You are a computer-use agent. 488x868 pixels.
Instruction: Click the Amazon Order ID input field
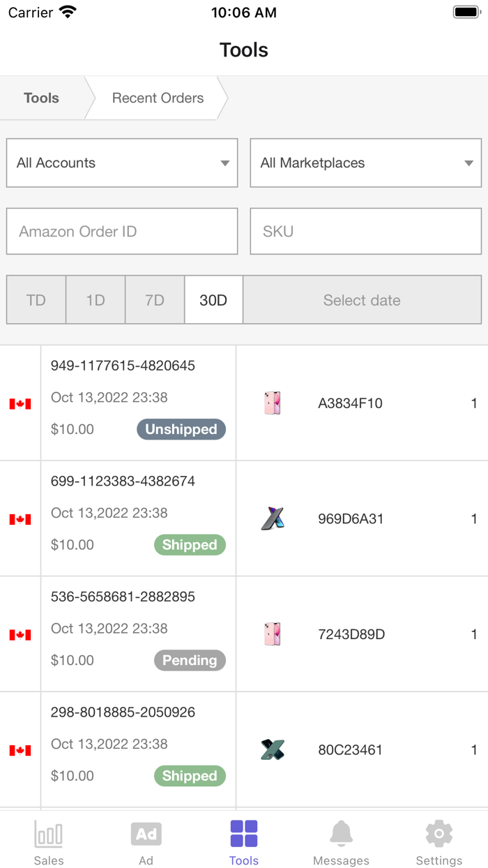click(122, 231)
